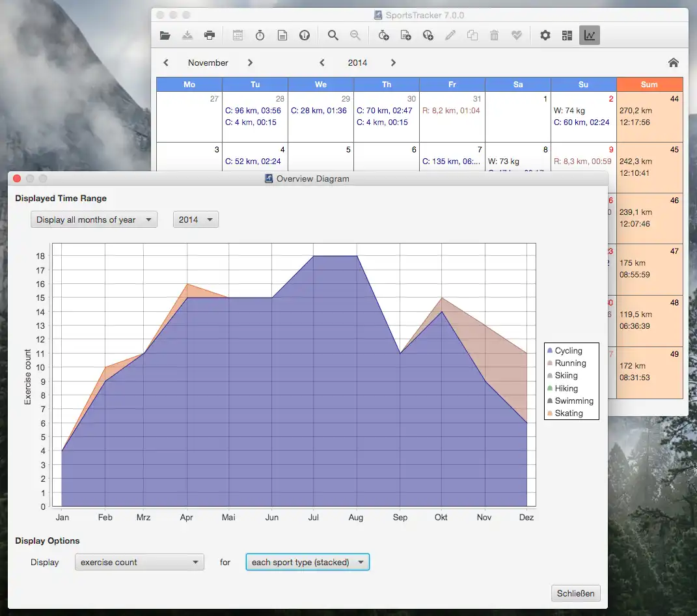Add new note via document-plus icon

tap(405, 35)
